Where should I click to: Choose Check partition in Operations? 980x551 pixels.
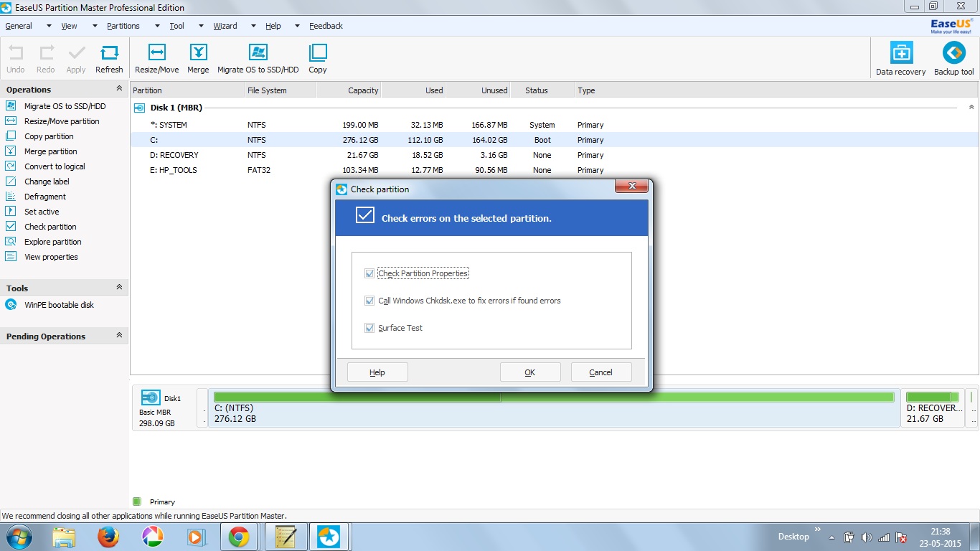tap(50, 227)
